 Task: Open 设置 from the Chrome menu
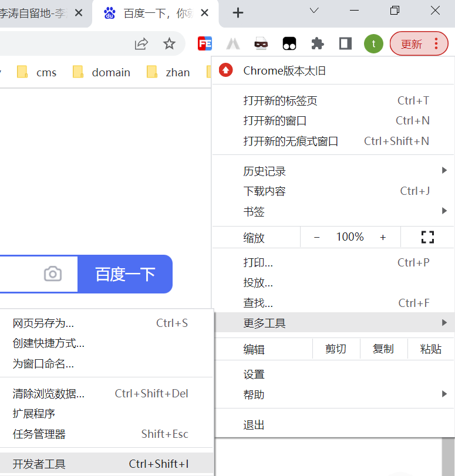click(x=334, y=374)
